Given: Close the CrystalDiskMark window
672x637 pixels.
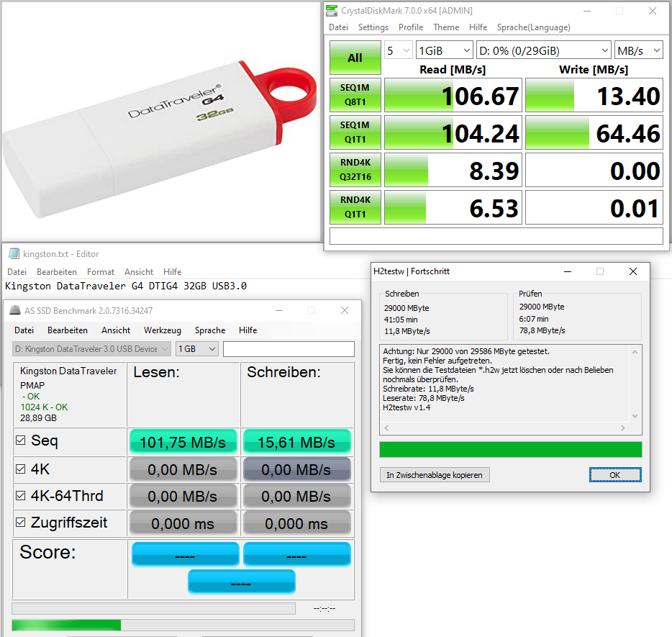Looking at the screenshot, I should click(653, 11).
